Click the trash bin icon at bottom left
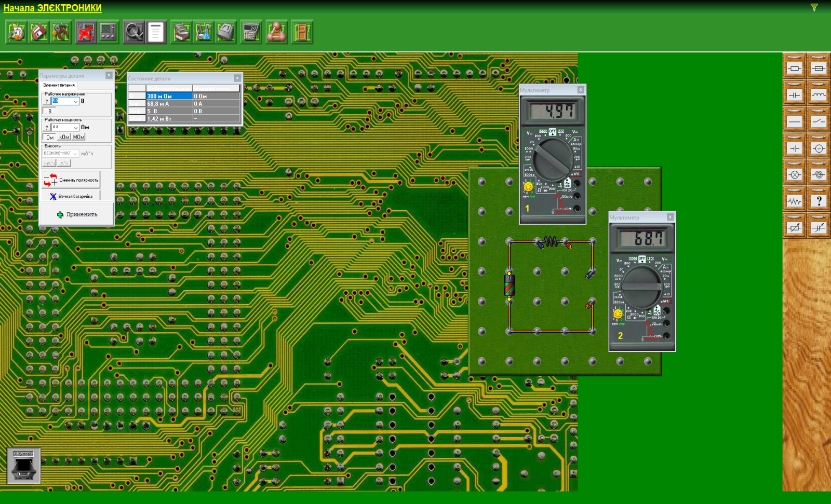Screen dimensions: 831x504 [24, 466]
